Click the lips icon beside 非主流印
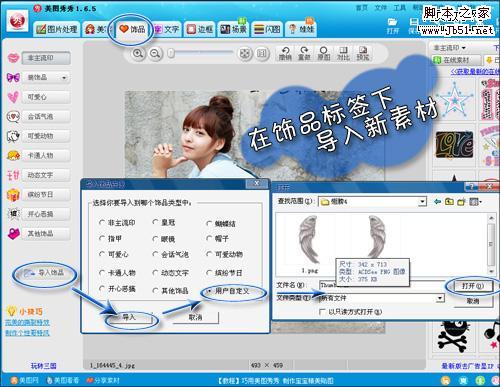 pyautogui.click(x=13, y=58)
